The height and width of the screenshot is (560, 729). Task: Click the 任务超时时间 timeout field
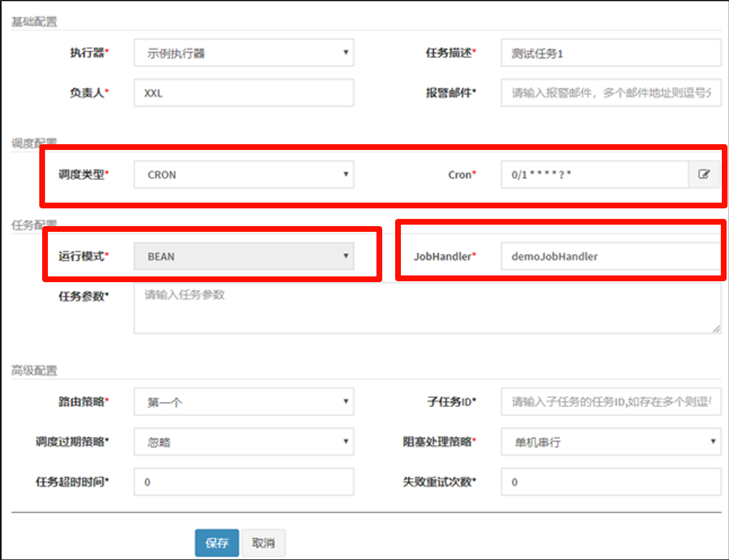click(x=243, y=482)
